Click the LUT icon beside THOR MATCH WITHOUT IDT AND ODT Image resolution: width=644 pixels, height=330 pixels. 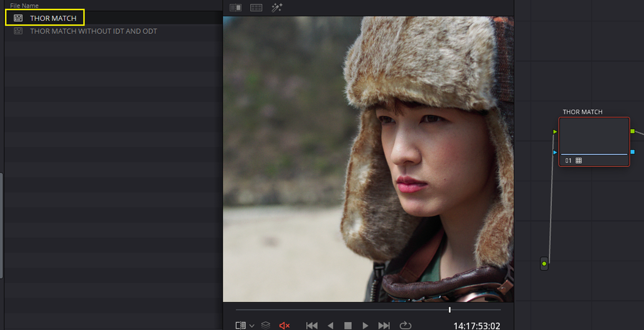pos(18,31)
